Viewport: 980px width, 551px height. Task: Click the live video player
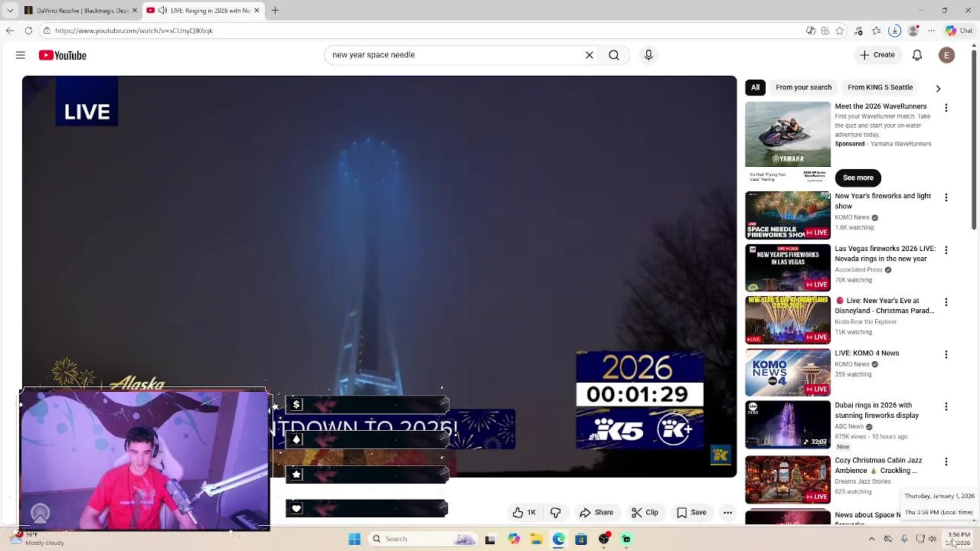[379, 275]
